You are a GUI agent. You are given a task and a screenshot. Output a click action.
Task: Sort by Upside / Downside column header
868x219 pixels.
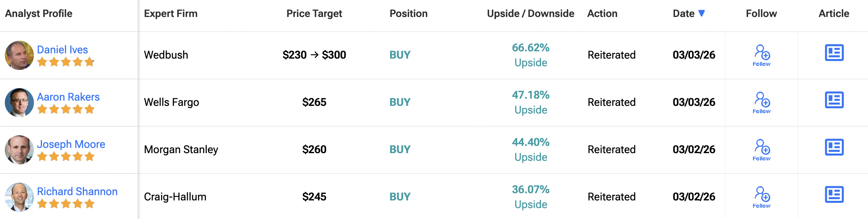pyautogui.click(x=530, y=14)
